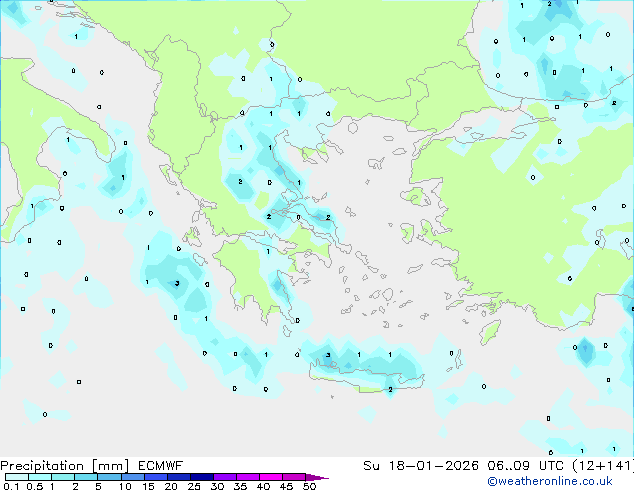Click the 'Precipitation [mm]' title text
Viewport: 634px width, 490px height.
[x=65, y=466]
